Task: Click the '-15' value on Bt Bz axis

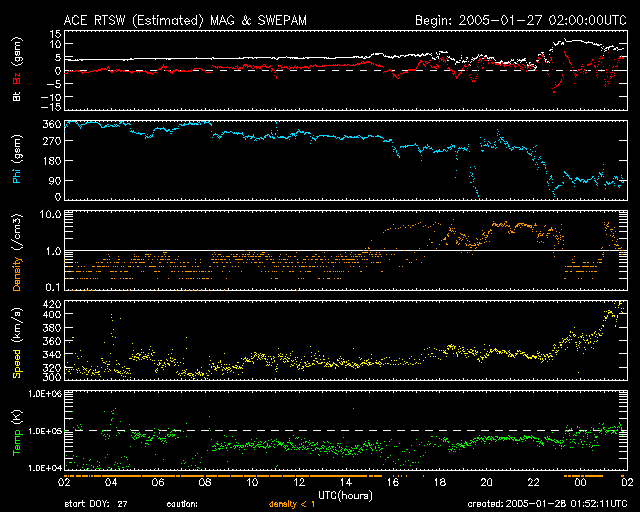Action: (51, 107)
